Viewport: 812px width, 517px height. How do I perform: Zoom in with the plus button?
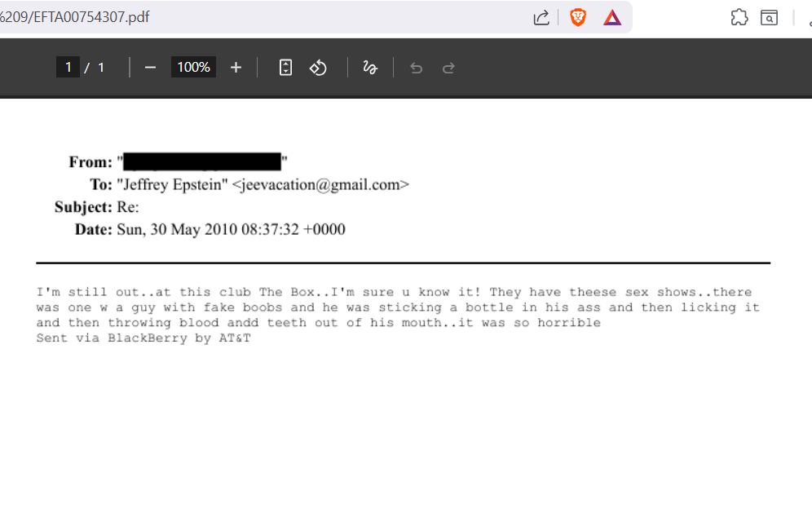click(x=236, y=68)
